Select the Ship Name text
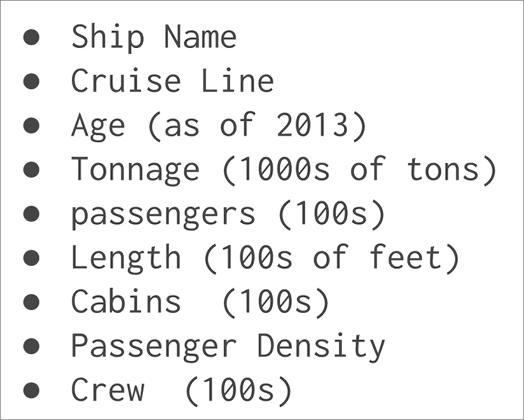The width and height of the screenshot is (524, 420). coord(154,38)
